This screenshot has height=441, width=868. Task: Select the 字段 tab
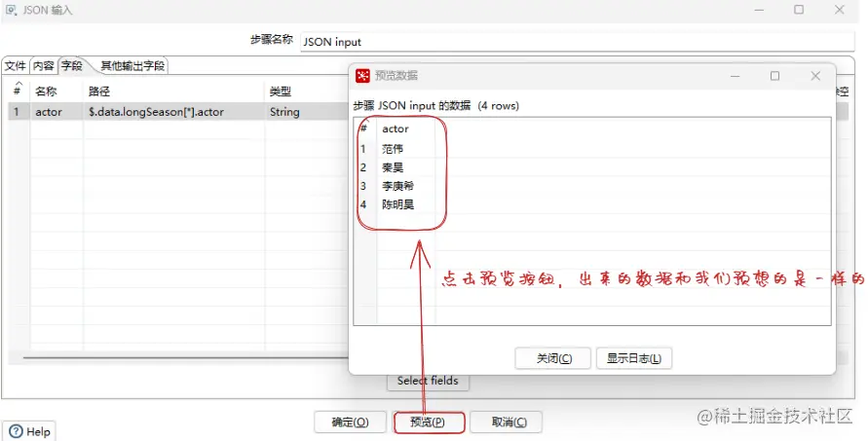point(72,66)
